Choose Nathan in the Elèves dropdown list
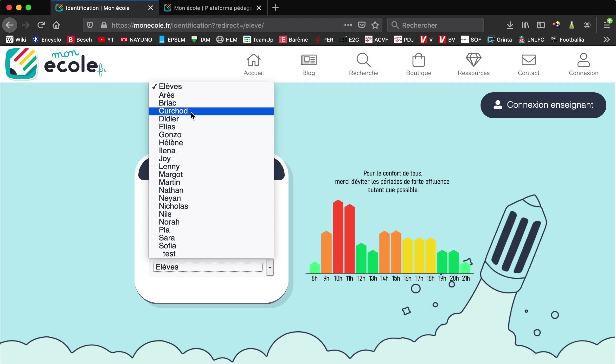Screen dimensions: 616x364 point(171,190)
